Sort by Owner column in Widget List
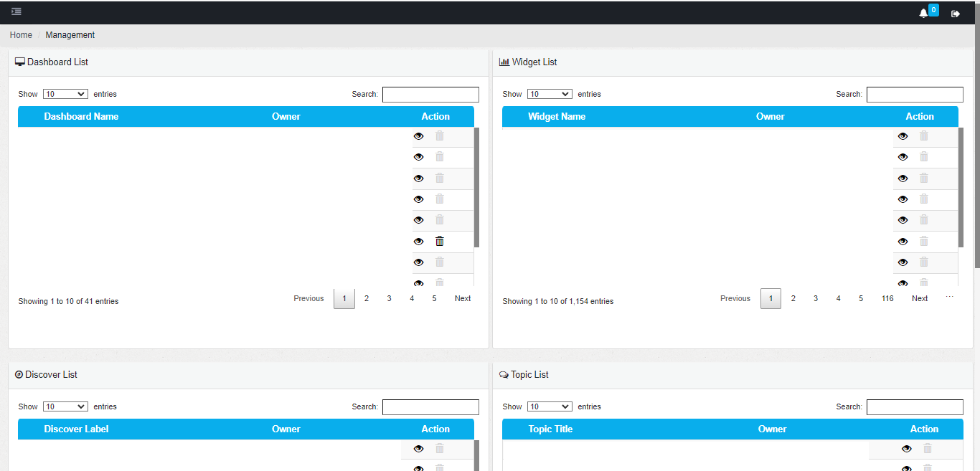 [x=771, y=117]
